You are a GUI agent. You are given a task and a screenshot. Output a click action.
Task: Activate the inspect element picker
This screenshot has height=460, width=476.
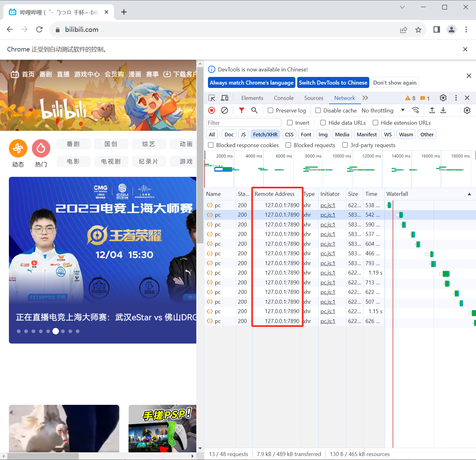coord(212,98)
